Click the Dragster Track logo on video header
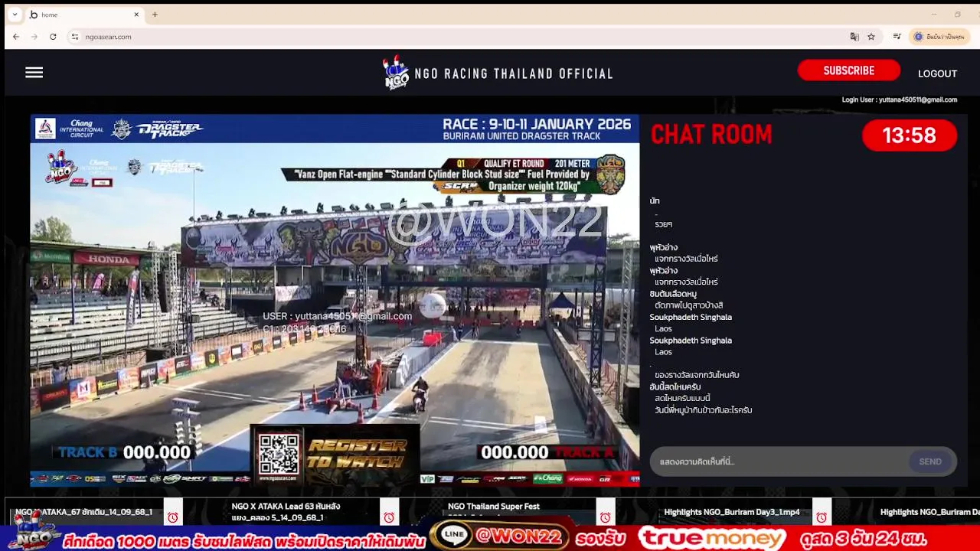This screenshot has height=551, width=980. (x=168, y=129)
